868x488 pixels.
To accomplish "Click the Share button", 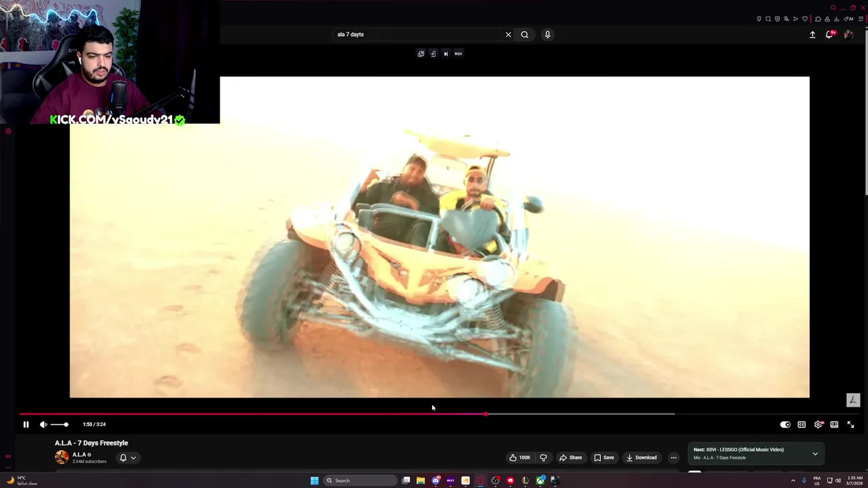I will [x=570, y=457].
